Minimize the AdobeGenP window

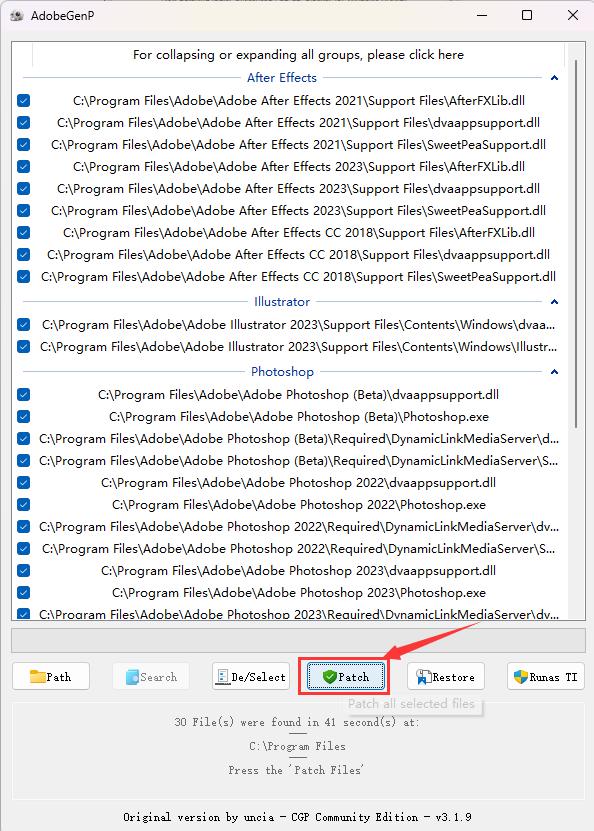[x=482, y=15]
